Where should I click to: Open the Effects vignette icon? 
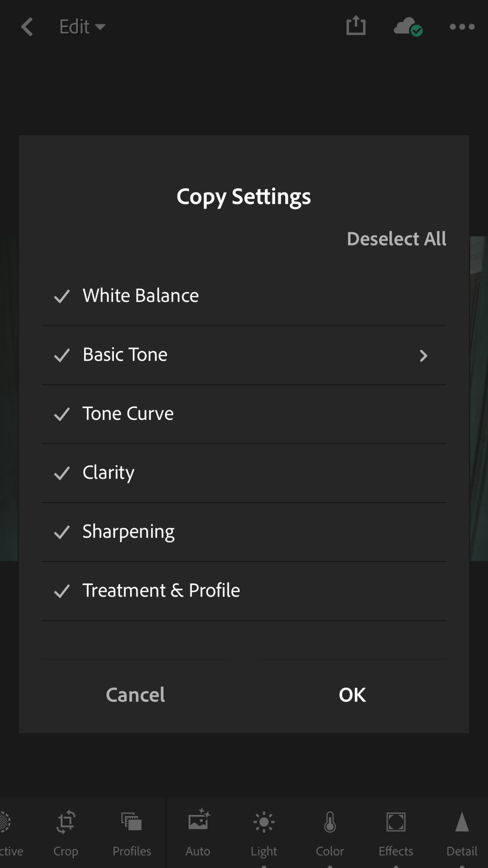tap(396, 822)
